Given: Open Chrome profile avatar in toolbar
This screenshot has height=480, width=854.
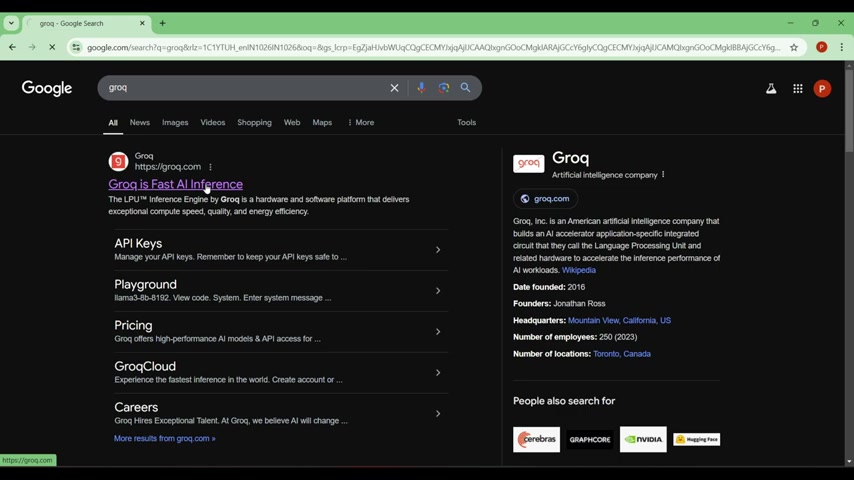Looking at the screenshot, I should [822, 47].
